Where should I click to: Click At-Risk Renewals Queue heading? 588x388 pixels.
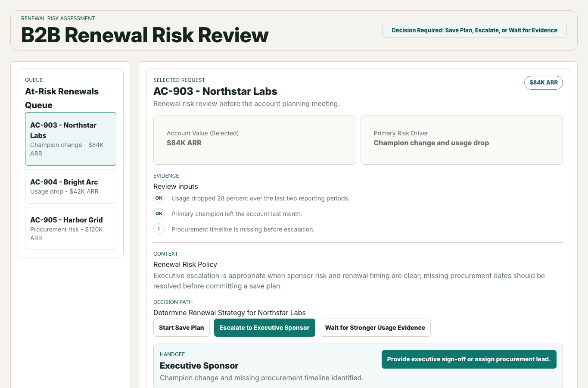click(x=62, y=98)
